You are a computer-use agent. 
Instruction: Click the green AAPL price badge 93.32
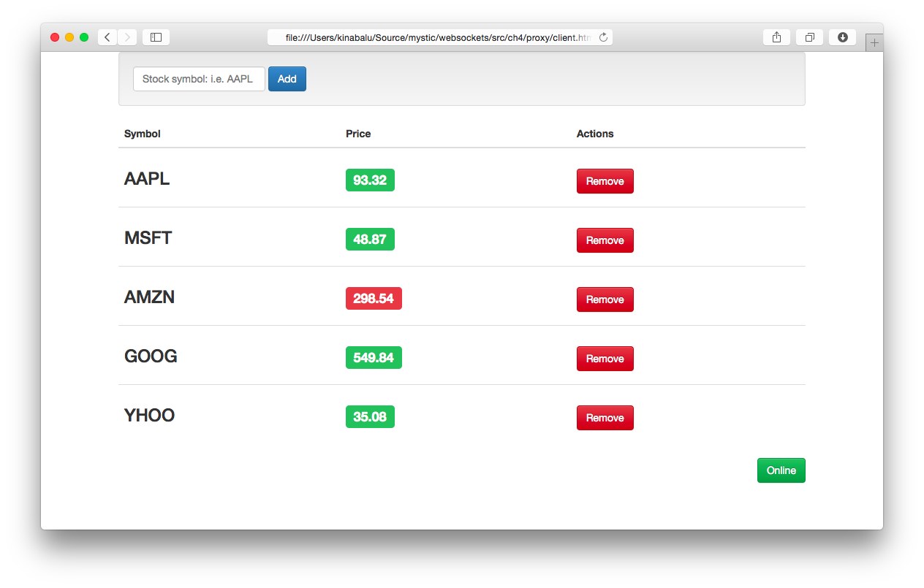[x=370, y=180]
